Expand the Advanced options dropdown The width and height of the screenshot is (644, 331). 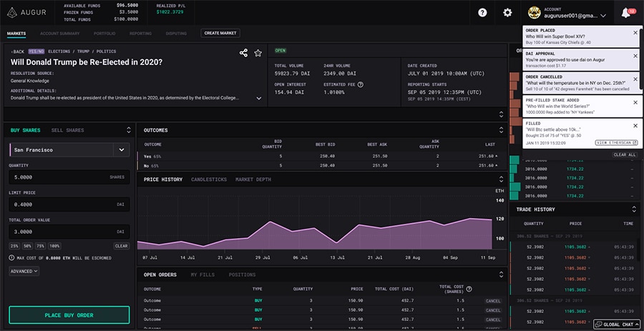click(24, 271)
